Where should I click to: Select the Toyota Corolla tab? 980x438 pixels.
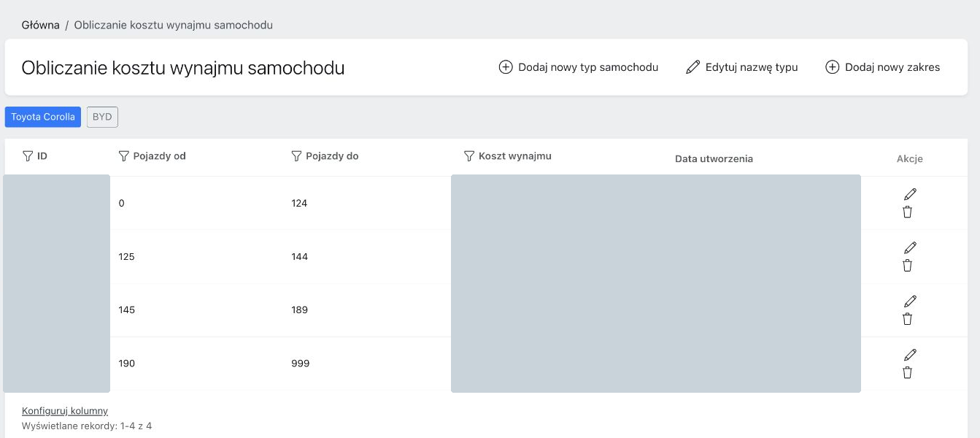[43, 117]
